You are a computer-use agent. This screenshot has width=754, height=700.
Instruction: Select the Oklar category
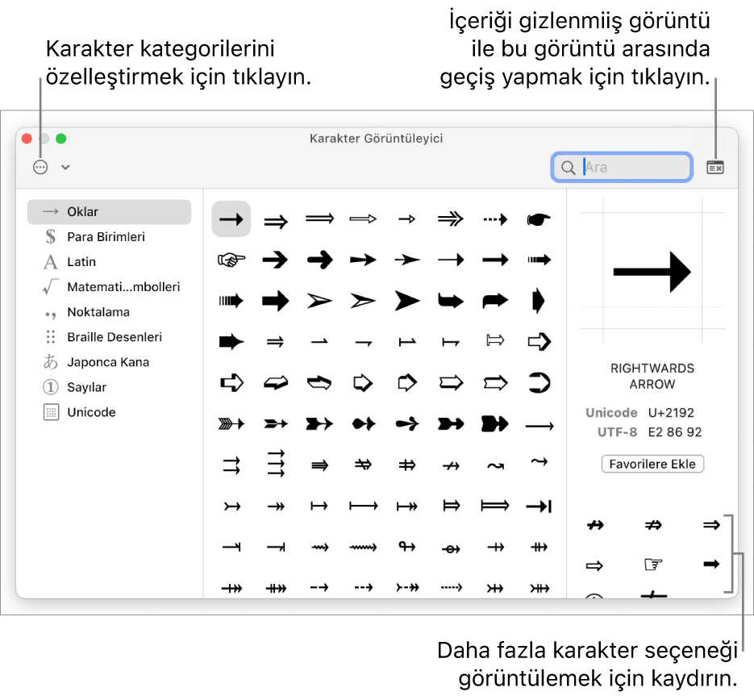(x=109, y=212)
